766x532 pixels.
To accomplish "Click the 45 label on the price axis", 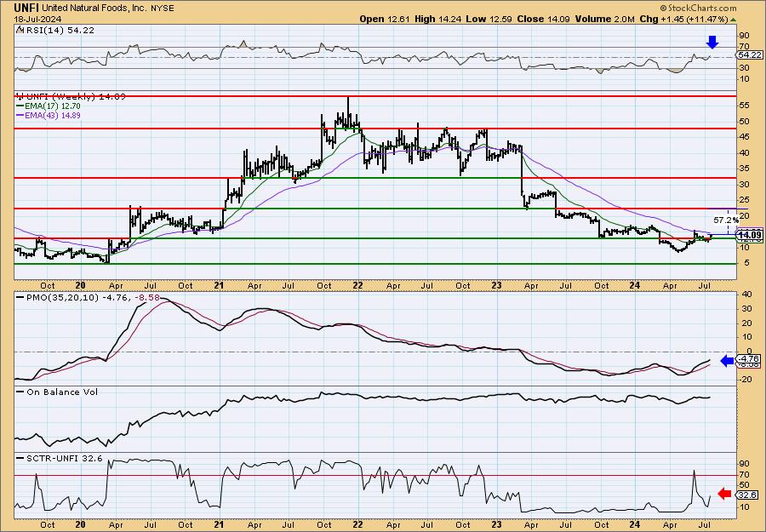I will (x=743, y=137).
